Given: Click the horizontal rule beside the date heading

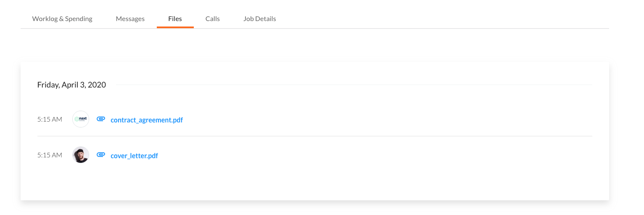Looking at the screenshot, I should pos(354,85).
